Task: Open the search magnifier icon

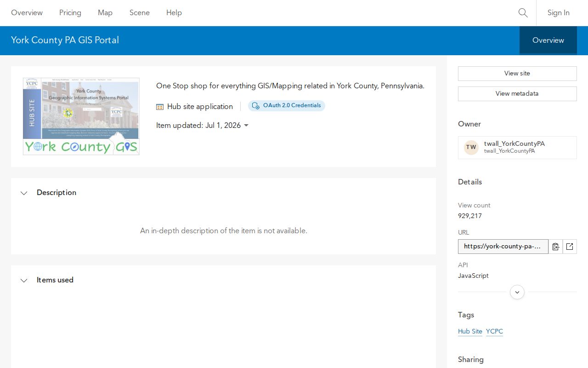Action: click(523, 13)
